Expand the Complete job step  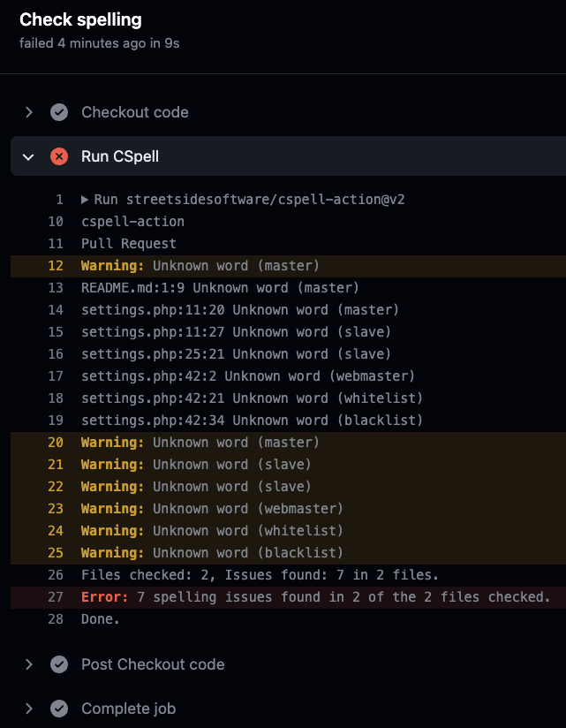click(29, 708)
